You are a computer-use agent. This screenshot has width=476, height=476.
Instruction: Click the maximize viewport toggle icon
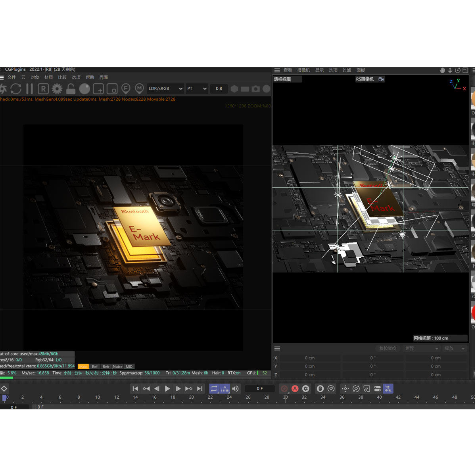[x=465, y=70]
